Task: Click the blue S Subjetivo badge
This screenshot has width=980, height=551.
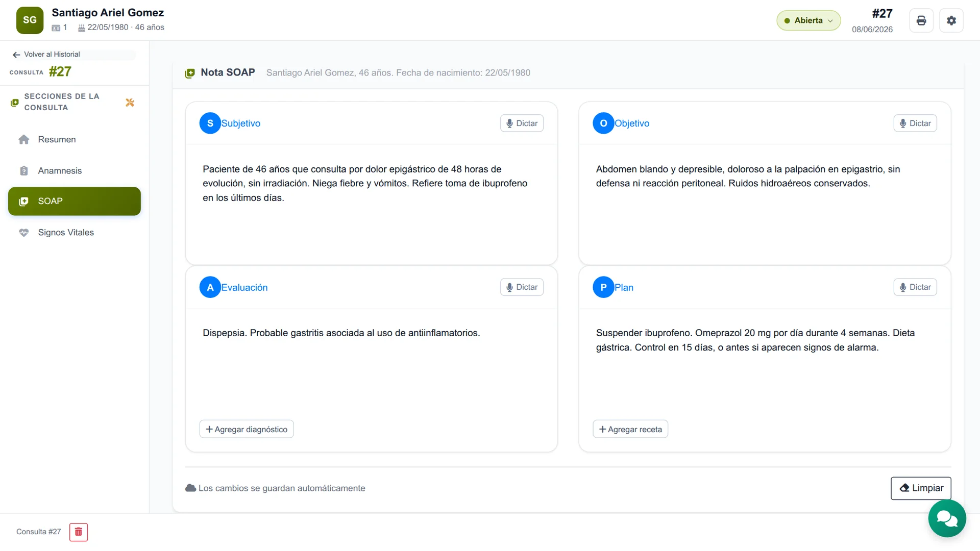Action: (x=210, y=123)
